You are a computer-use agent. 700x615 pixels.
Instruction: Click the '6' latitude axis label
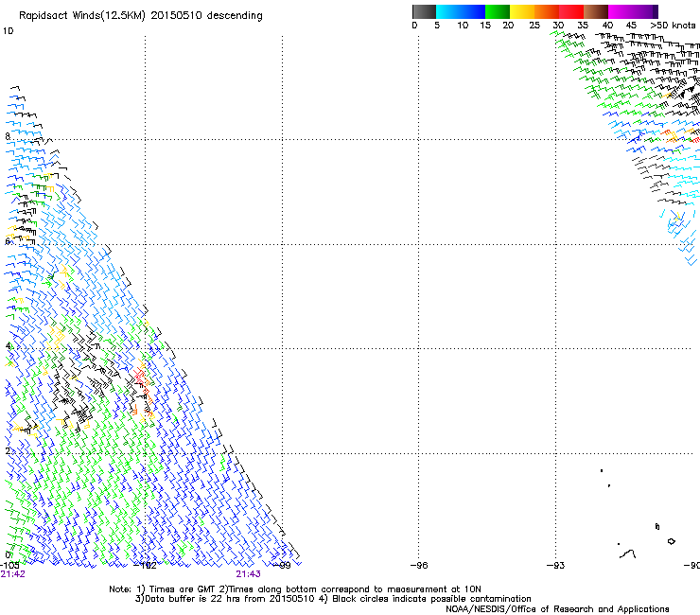(8, 241)
